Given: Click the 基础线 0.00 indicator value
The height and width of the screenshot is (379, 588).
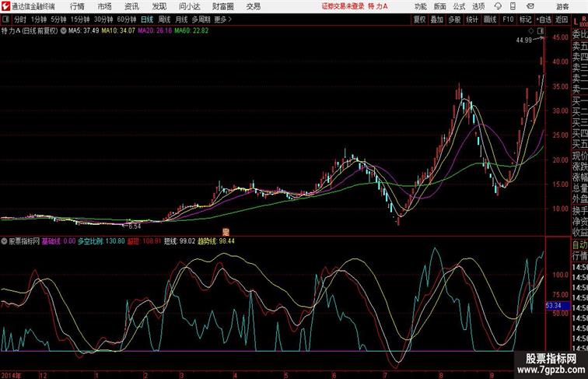Looking at the screenshot, I should pos(58,241).
